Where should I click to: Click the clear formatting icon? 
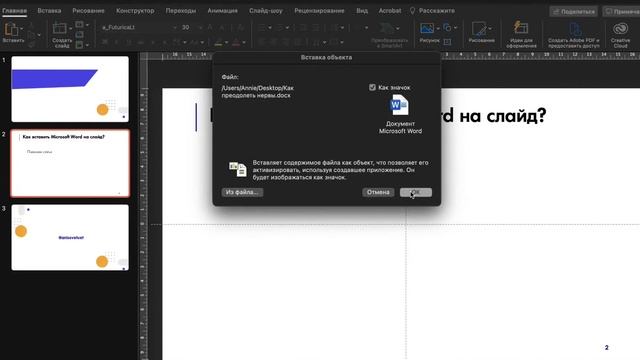coord(240,27)
